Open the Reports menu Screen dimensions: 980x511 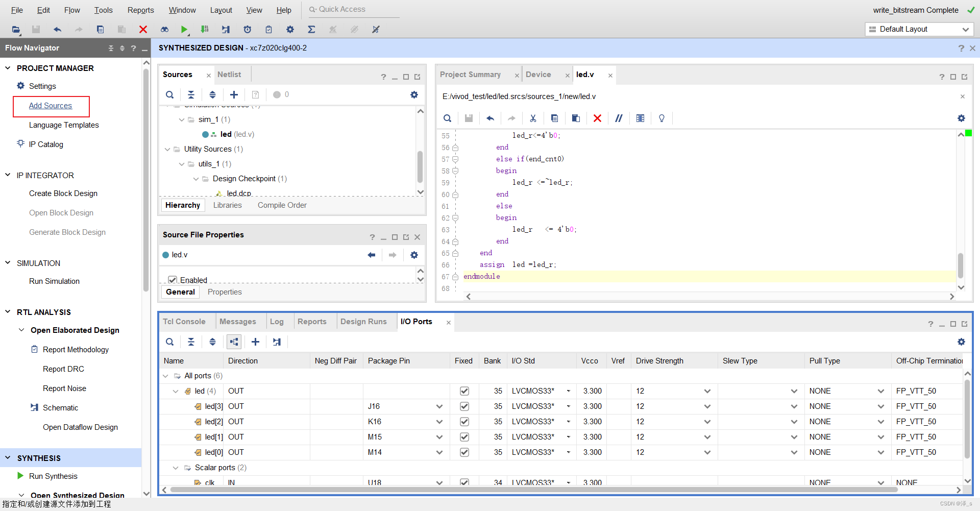pyautogui.click(x=140, y=10)
